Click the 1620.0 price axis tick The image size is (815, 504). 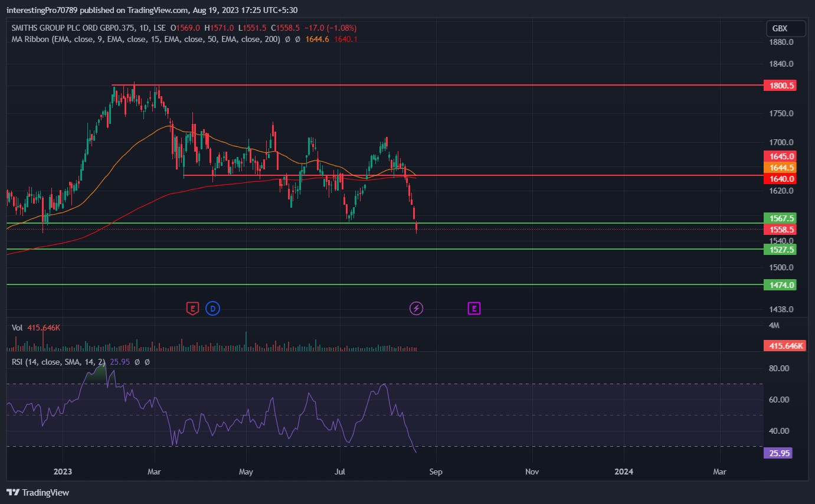(x=781, y=191)
